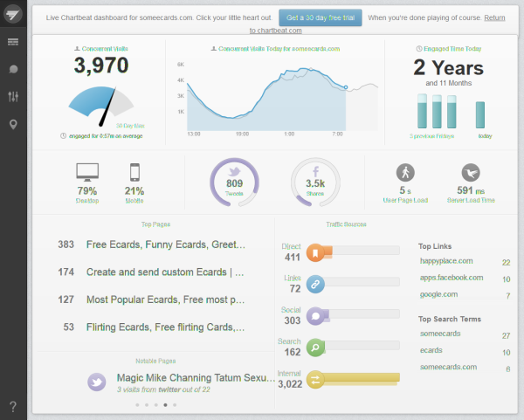Image resolution: width=524 pixels, height=420 pixels.
Task: Click the green Search magnifier icon
Action: [x=315, y=348]
